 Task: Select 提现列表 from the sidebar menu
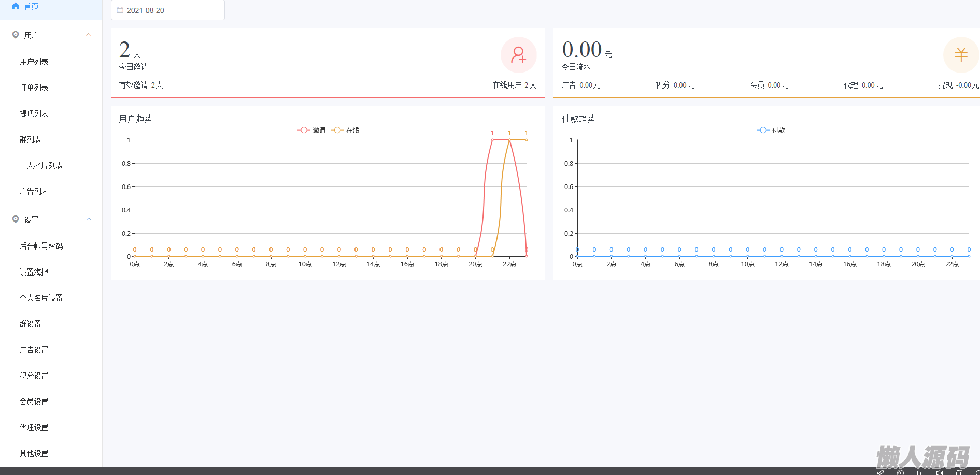coord(34,113)
